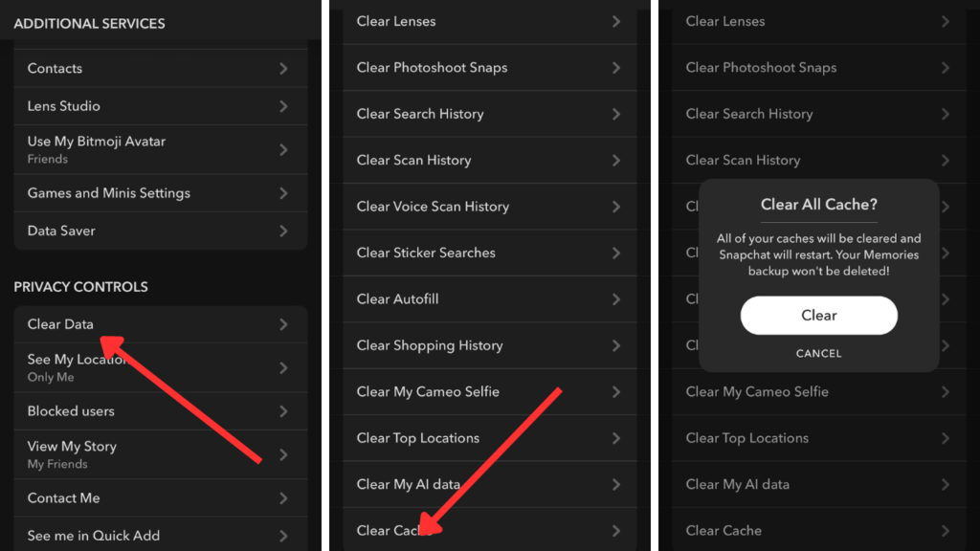980x551 pixels.
Task: Select Clear My Cameo Selfie in middle panel
Action: [x=490, y=391]
